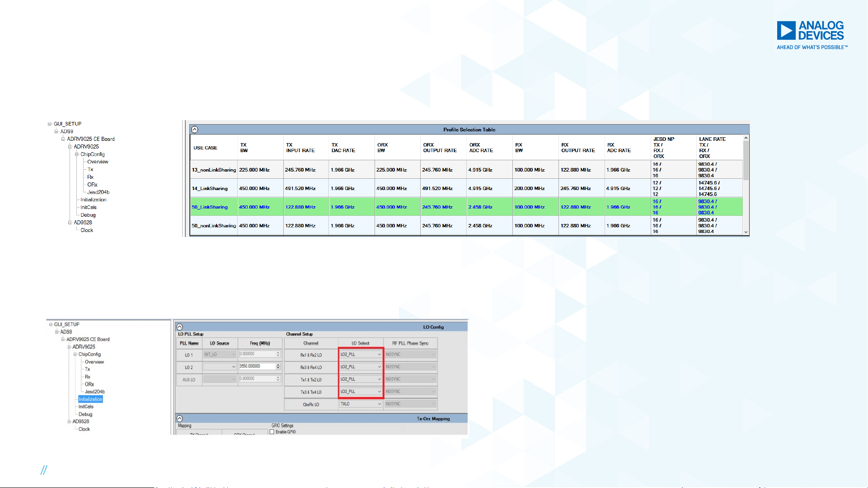Select highlighted Initialization node beside LO Config
The width and height of the screenshot is (868, 488).
coord(90,399)
